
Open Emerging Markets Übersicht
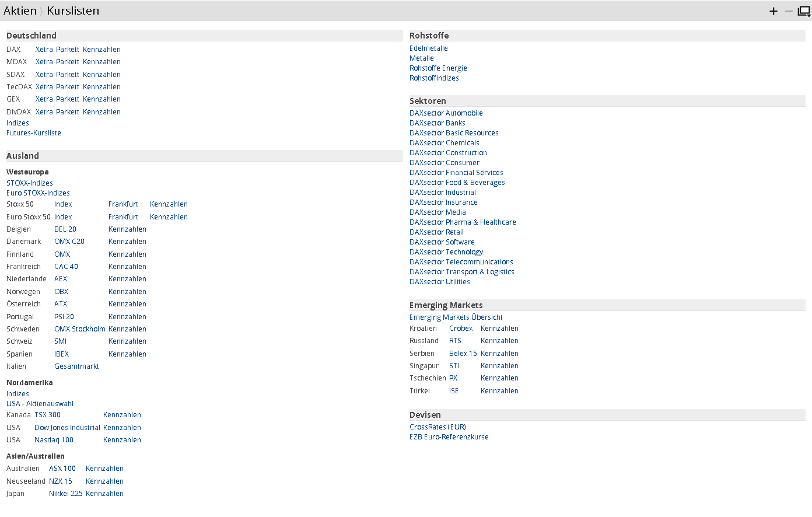tap(456, 317)
